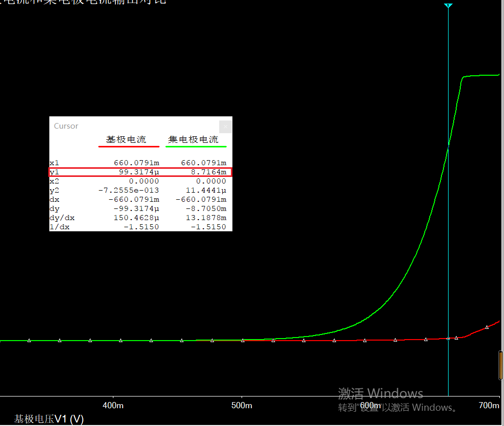
Task: Click the 基极电压V1 (V) axis label
Action: [49, 419]
